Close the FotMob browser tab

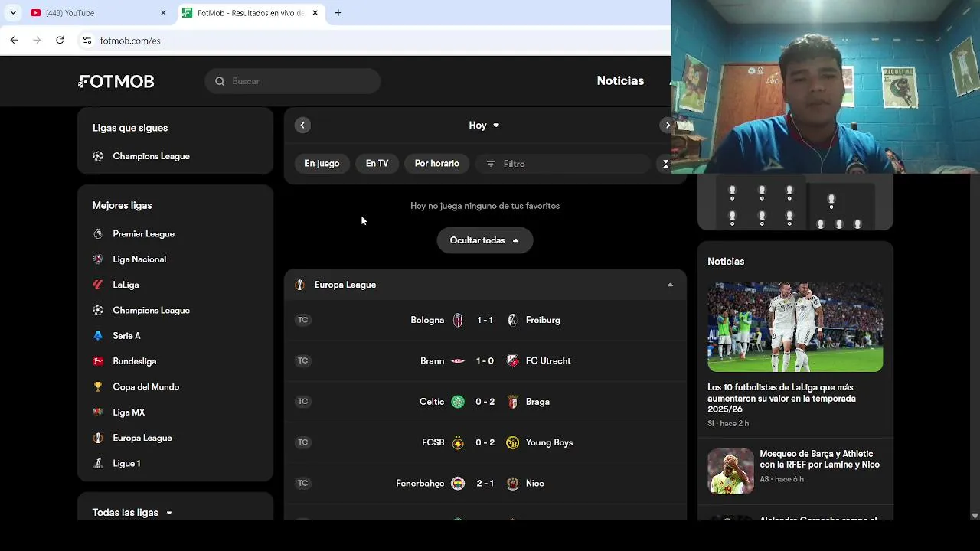click(x=315, y=13)
